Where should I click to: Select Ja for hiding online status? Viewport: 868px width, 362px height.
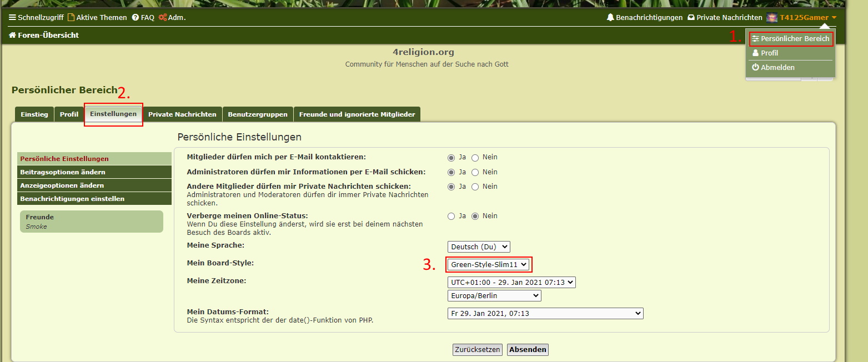pyautogui.click(x=451, y=216)
